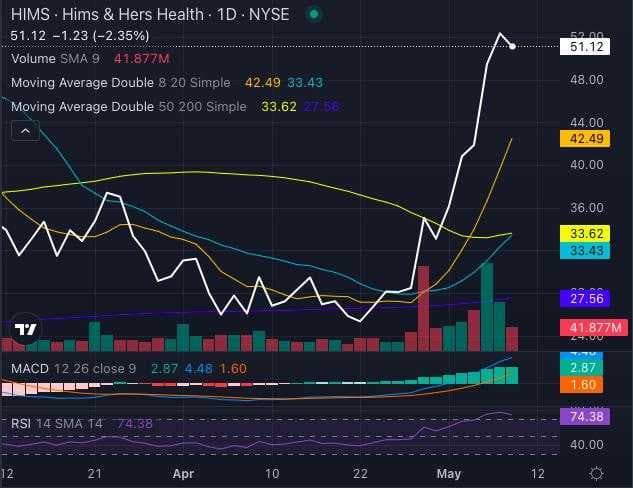Click the green market status dot
This screenshot has height=488, width=633.
click(314, 15)
